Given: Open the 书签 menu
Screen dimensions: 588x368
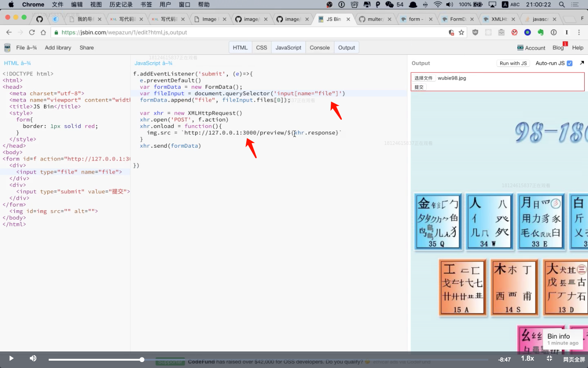Looking at the screenshot, I should (146, 5).
